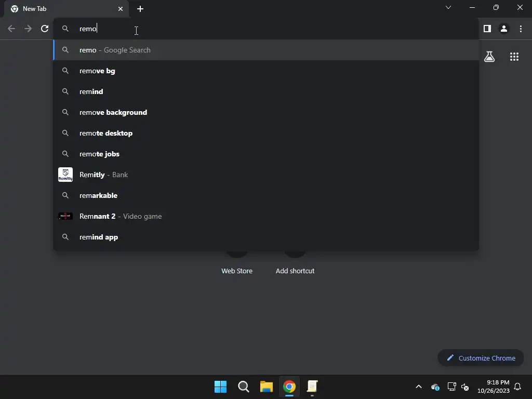Viewport: 532px width, 399px height.
Task: Open the clock showing 9:18 PM
Action: [494, 387]
